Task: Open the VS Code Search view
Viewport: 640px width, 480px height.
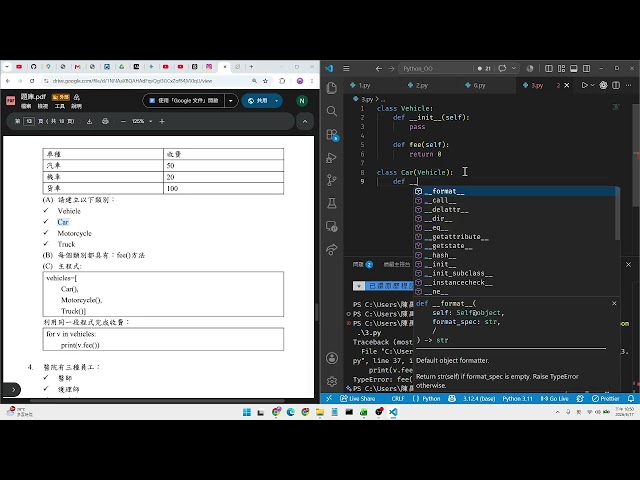Action: point(332,111)
